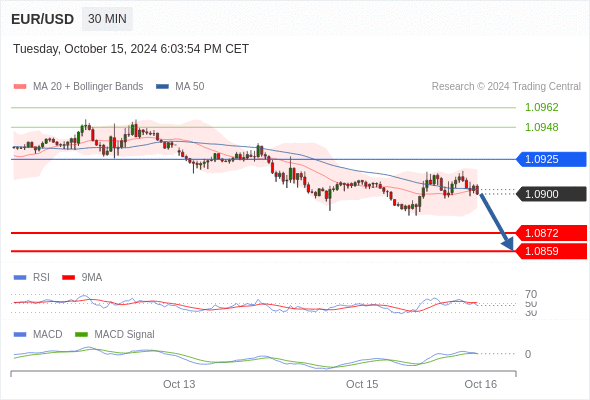Click the 30 MIN timeframe badge
Viewport: 590px width, 400px height.
pos(107,19)
